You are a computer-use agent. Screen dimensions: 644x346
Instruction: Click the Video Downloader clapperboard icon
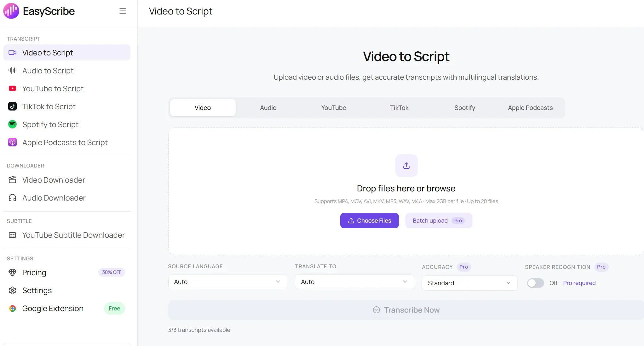(x=13, y=180)
